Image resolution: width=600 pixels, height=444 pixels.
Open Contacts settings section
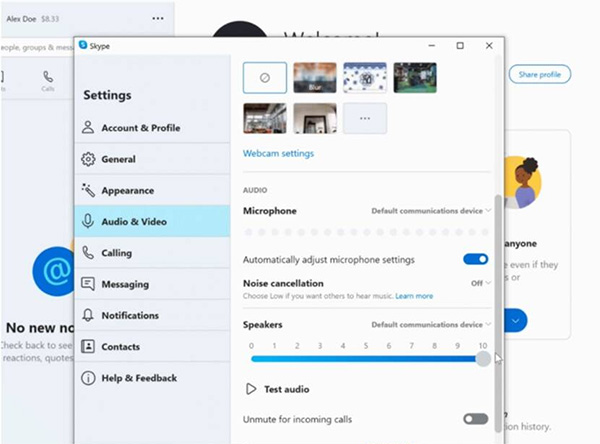pyautogui.click(x=152, y=346)
